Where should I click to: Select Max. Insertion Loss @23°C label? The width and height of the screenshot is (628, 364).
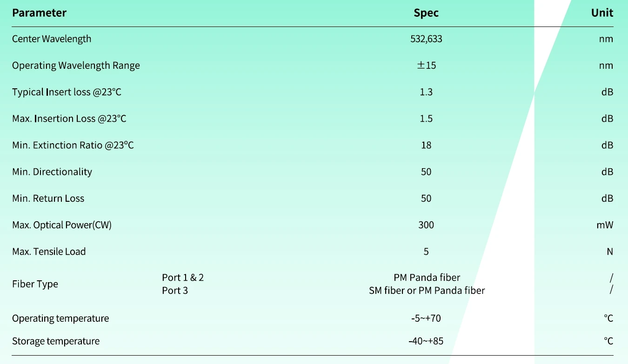tap(69, 119)
